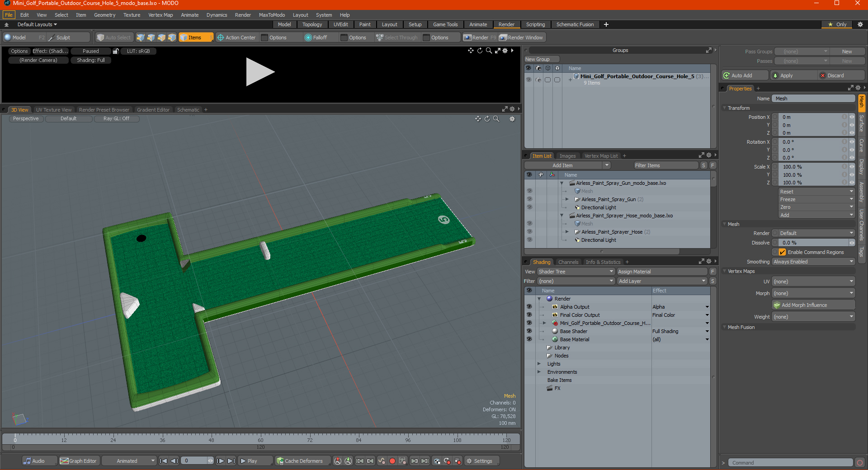The image size is (868, 470).
Task: Click the 3D viewport zoom magnifier icon
Action: click(x=496, y=119)
